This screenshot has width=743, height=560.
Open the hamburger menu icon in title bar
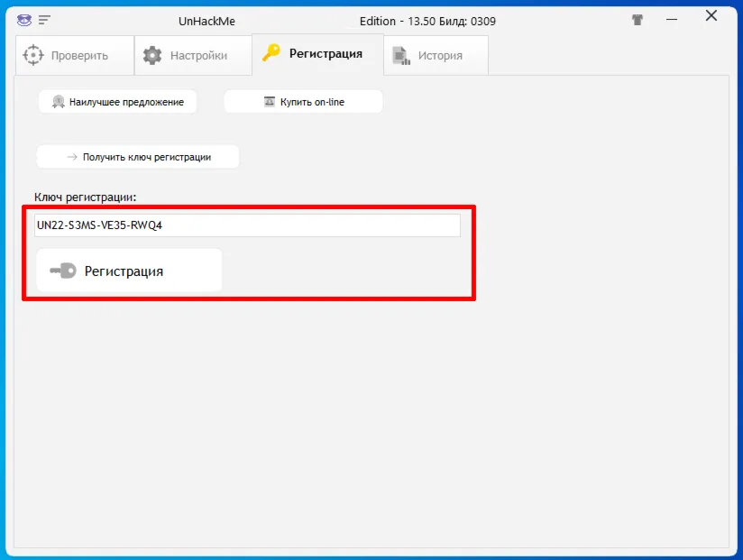44,20
